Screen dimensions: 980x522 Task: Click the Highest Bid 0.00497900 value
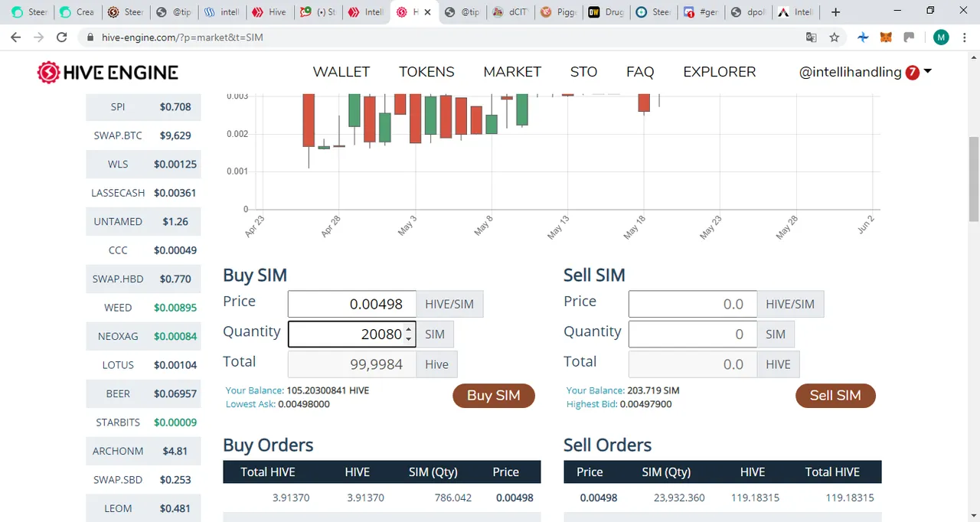pos(645,404)
